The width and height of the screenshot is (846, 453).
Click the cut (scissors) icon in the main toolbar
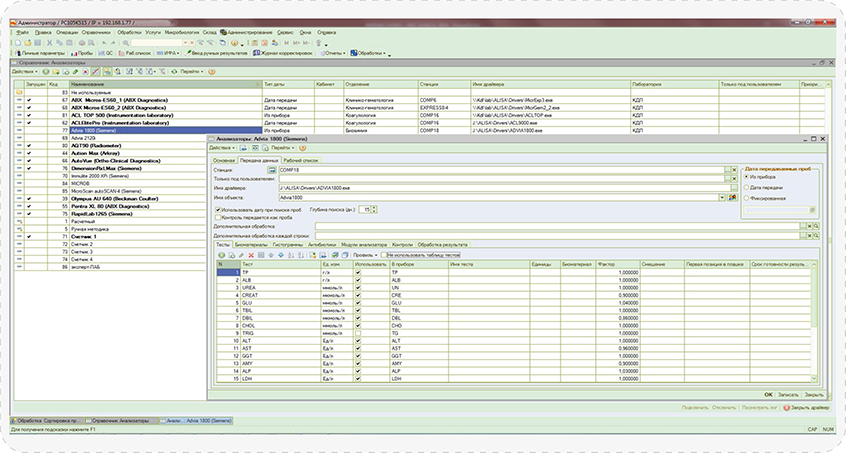point(50,43)
